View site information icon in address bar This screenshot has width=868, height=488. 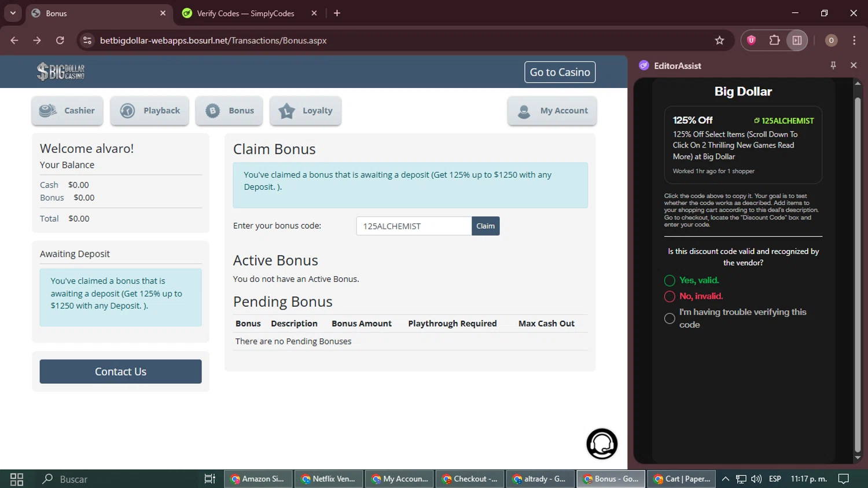pos(87,41)
